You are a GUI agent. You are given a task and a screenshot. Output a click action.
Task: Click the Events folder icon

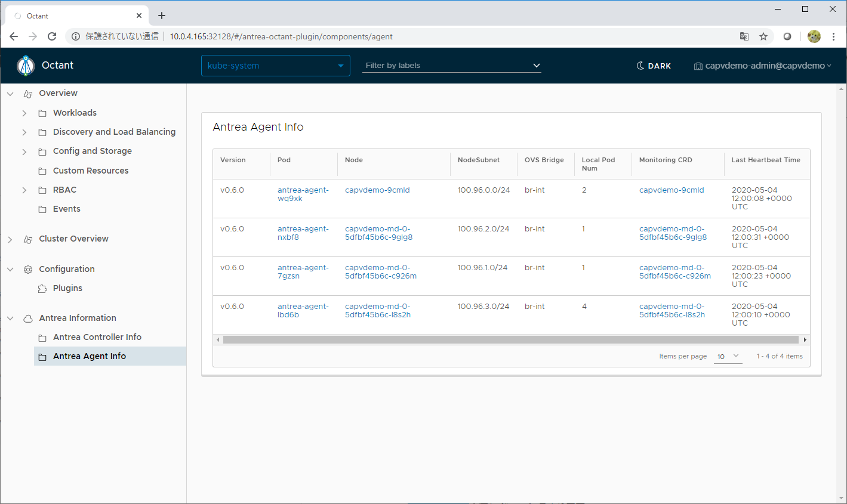(x=42, y=209)
